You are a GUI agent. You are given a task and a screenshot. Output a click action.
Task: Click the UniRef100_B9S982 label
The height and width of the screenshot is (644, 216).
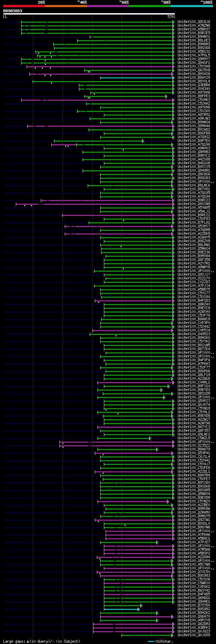194,609
